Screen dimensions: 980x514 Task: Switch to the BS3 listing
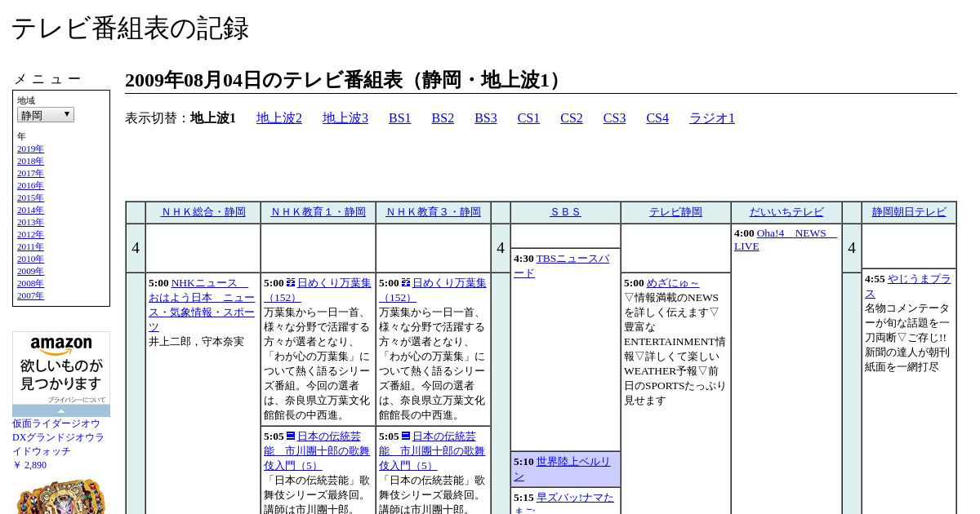486,118
